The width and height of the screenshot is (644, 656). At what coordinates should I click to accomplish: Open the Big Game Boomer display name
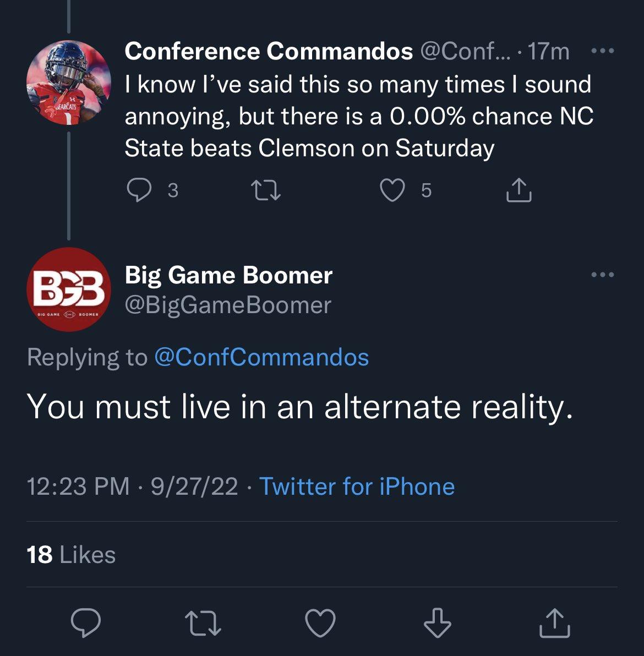click(x=228, y=275)
